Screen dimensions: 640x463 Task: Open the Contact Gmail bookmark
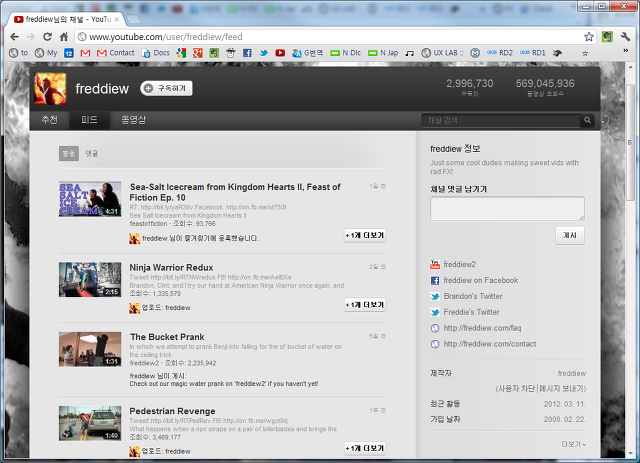click(x=116, y=53)
